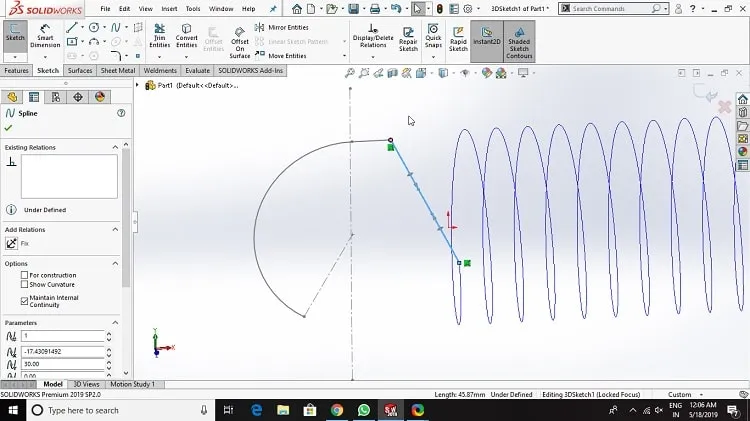Switch to the Features tab
Viewport: 750px width, 421px height.
16,70
